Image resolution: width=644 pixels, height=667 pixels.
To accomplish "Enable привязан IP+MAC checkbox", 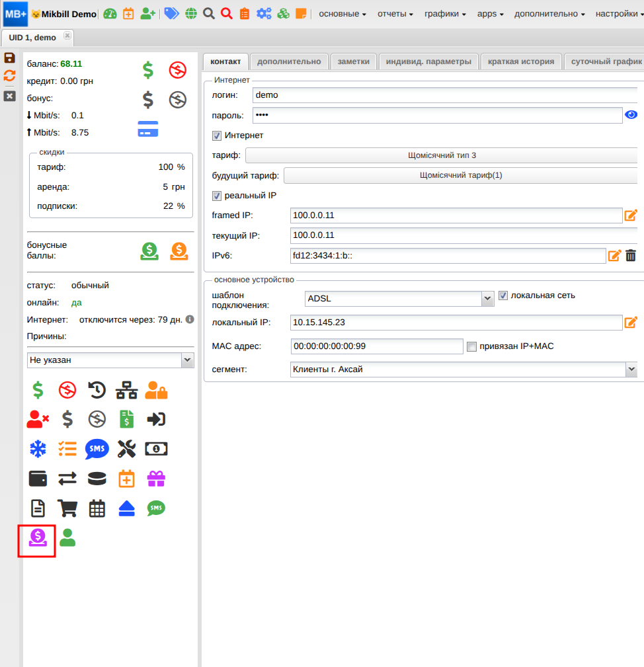I will [x=471, y=346].
